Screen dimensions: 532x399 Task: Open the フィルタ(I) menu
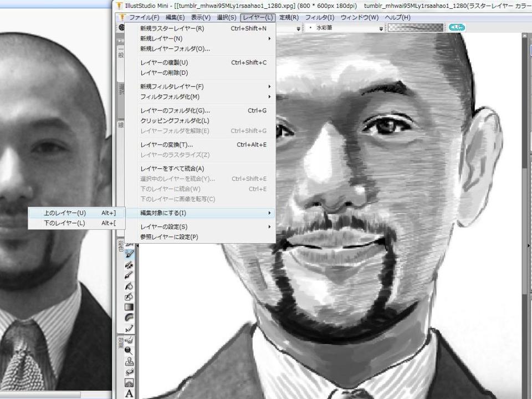pyautogui.click(x=320, y=17)
